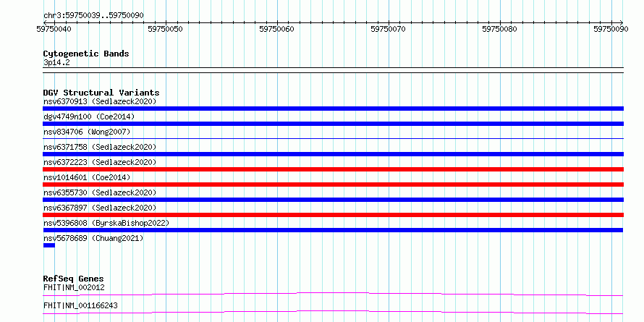Open variant nsv6370913 (Sedlazeck2020) label
This screenshot has width=644, height=322.
(x=100, y=101)
